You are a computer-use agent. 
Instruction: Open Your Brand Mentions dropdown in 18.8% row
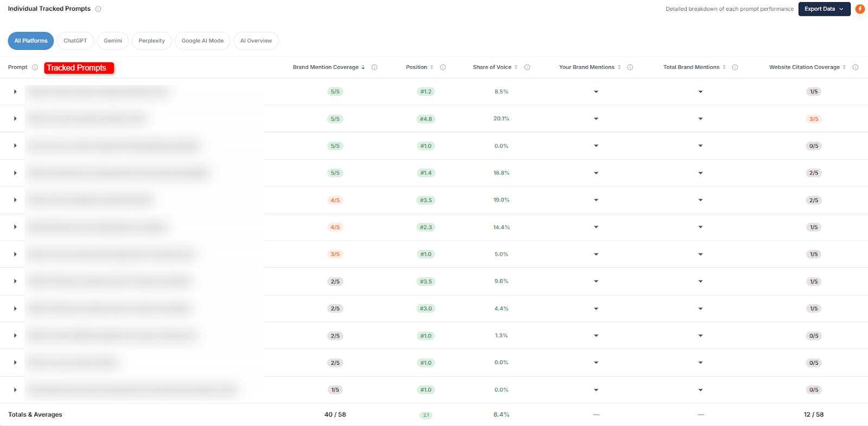[x=596, y=173]
